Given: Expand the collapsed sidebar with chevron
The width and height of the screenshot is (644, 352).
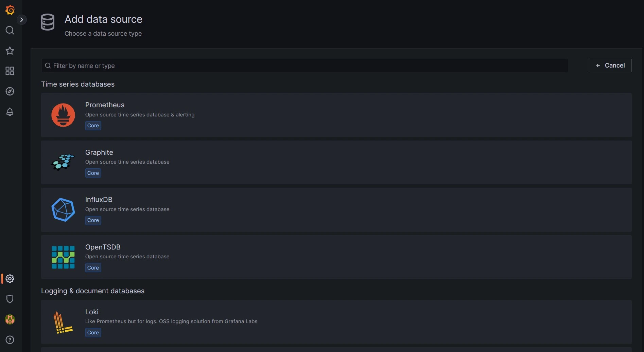Looking at the screenshot, I should click(22, 20).
